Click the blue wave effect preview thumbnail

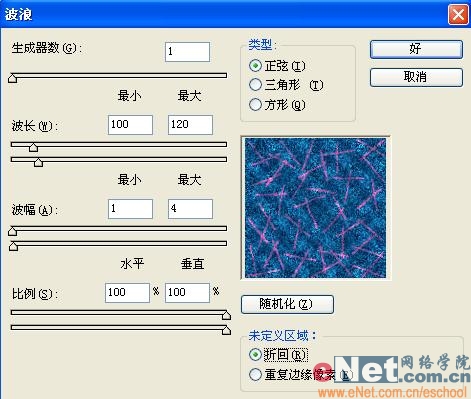coord(315,208)
